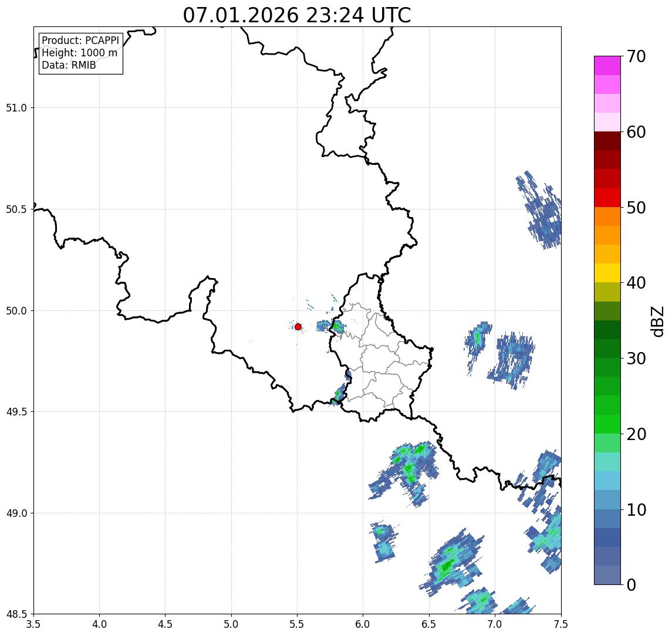Click the longitude axis label 6.0
This screenshot has height=636, width=672.
tap(363, 624)
